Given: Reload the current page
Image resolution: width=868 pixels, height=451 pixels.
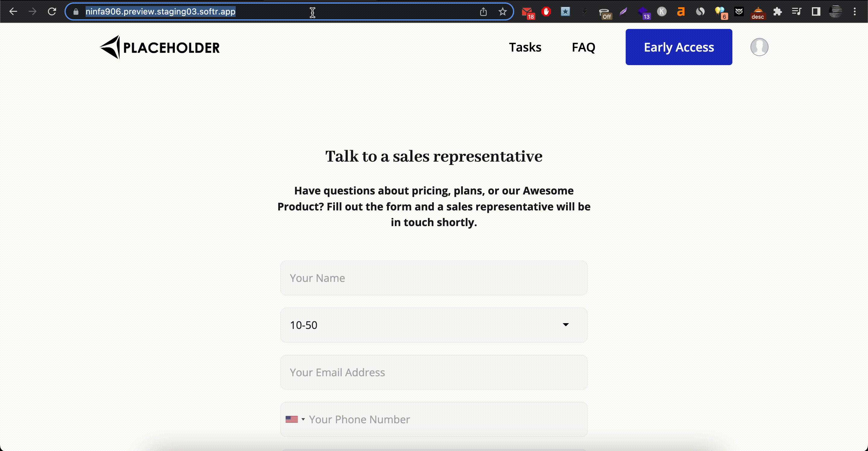Looking at the screenshot, I should tap(52, 11).
